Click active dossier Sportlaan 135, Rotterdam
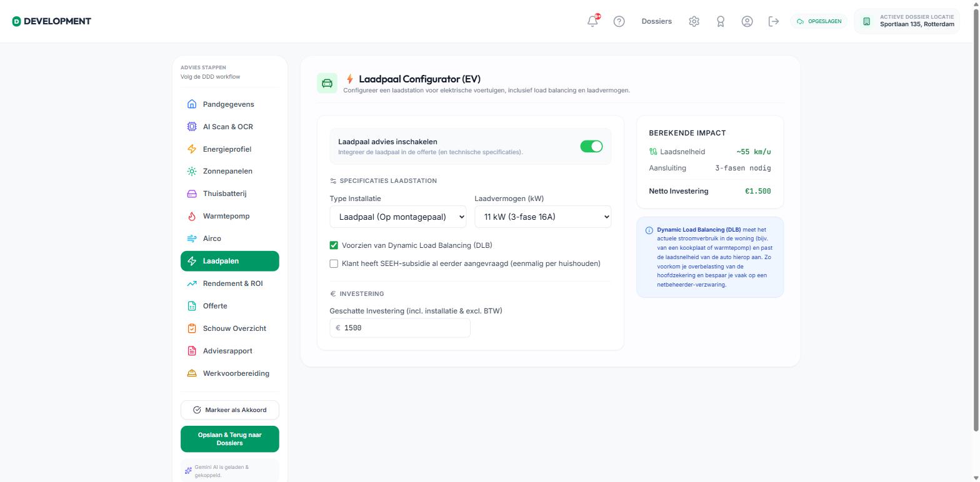Screen dimensions: 980x482 click(907, 21)
